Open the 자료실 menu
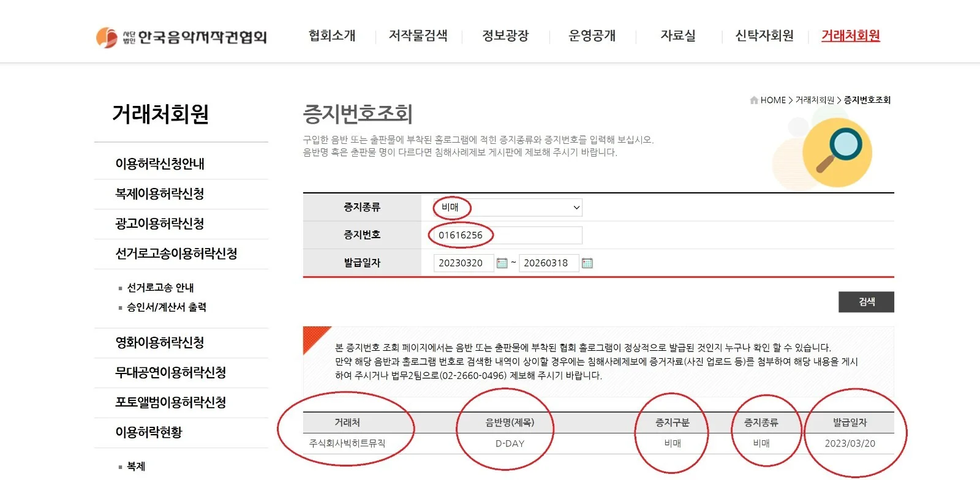980x480 pixels. click(x=678, y=36)
